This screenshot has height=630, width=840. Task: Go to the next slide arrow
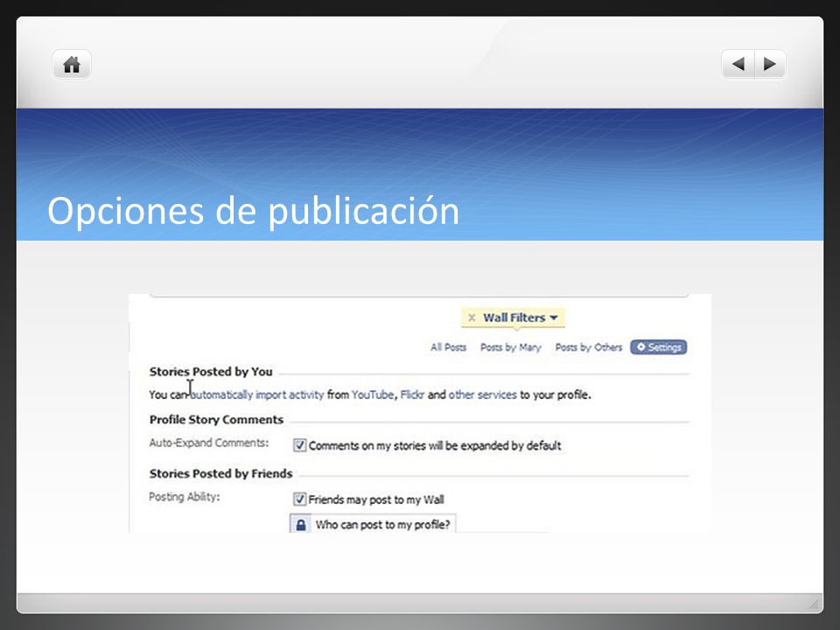[x=770, y=64]
